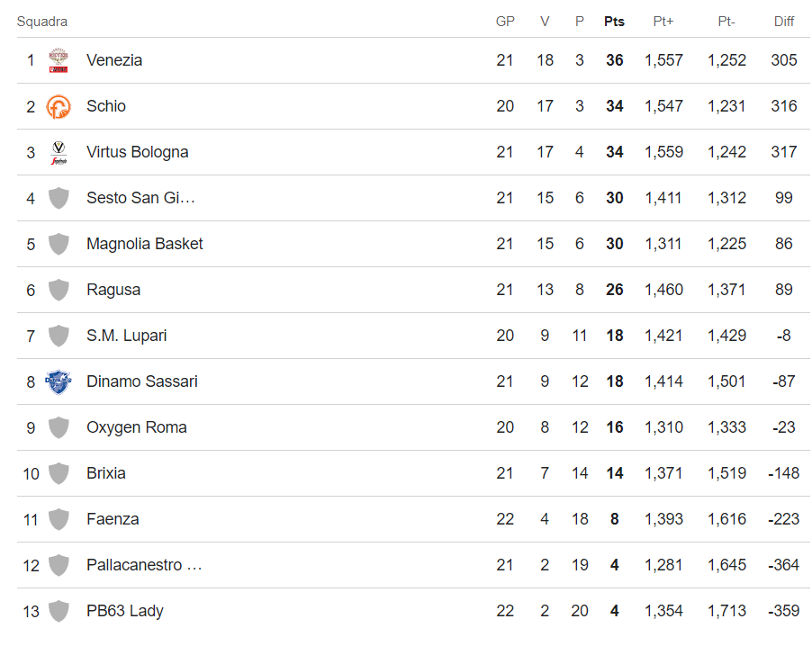Open the truncated Pallacanestro … team link
812x646 pixels.
point(144,565)
